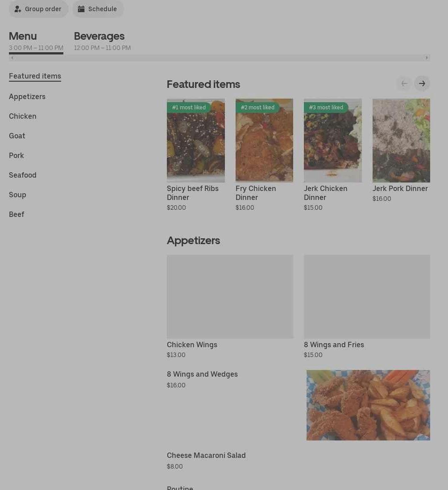The image size is (448, 490).
Task: Select Seafood in the category list
Action: pos(23,175)
